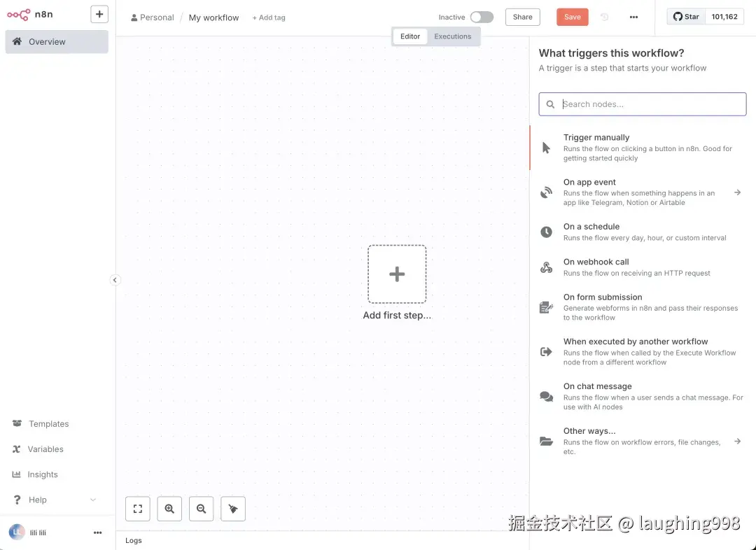Viewport: 756px width, 550px height.
Task: Activate the workflow using the Inactive toggle
Action: pos(482,16)
